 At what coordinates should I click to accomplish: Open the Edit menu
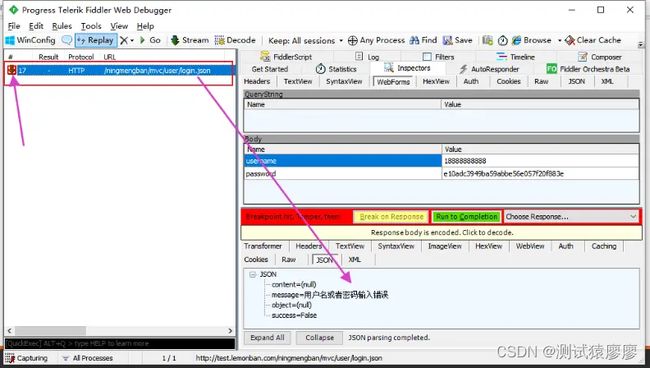[36, 26]
